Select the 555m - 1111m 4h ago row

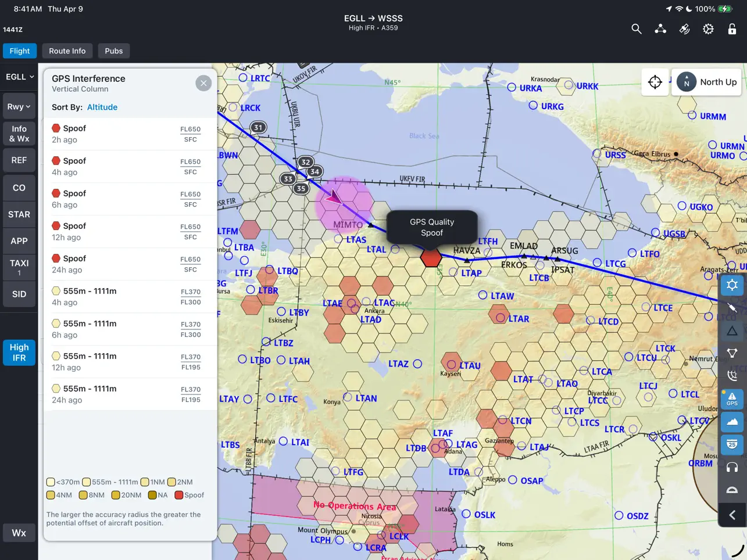tap(130, 297)
